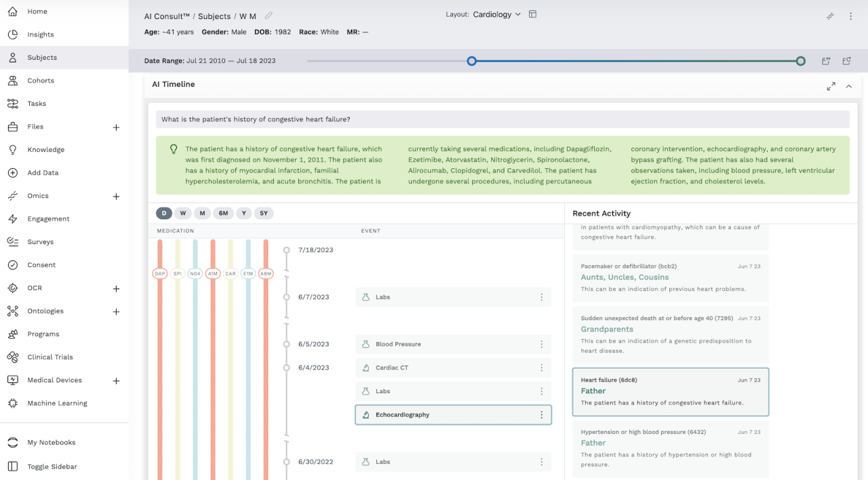The height and width of the screenshot is (480, 868).
Task: Open the kebab menu on the Echocardiography event
Action: point(541,414)
